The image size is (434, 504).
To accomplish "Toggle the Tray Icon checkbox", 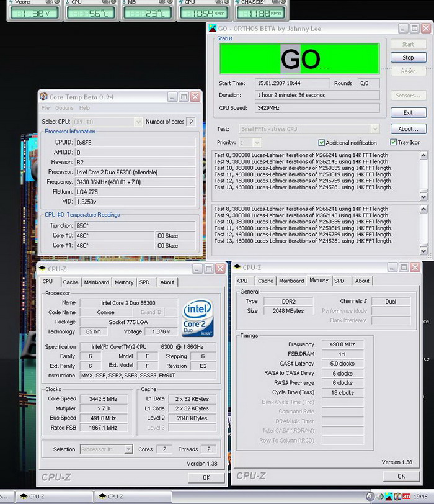I will (x=393, y=142).
